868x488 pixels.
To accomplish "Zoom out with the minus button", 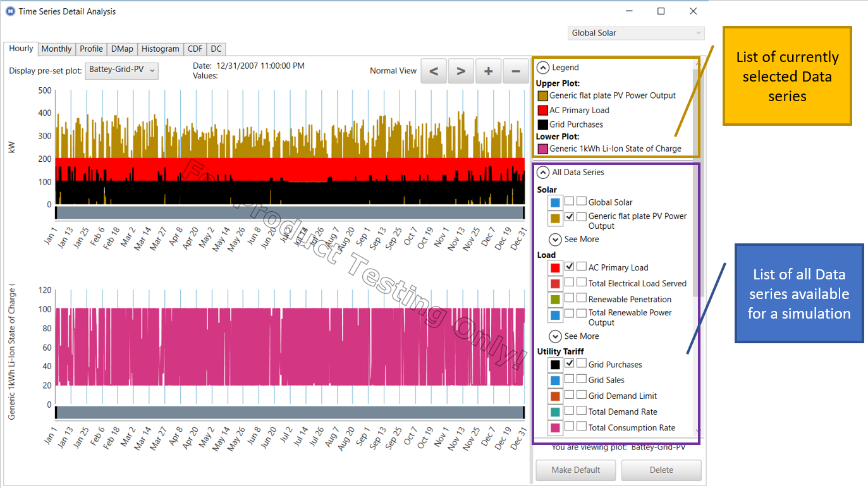I will coord(516,71).
